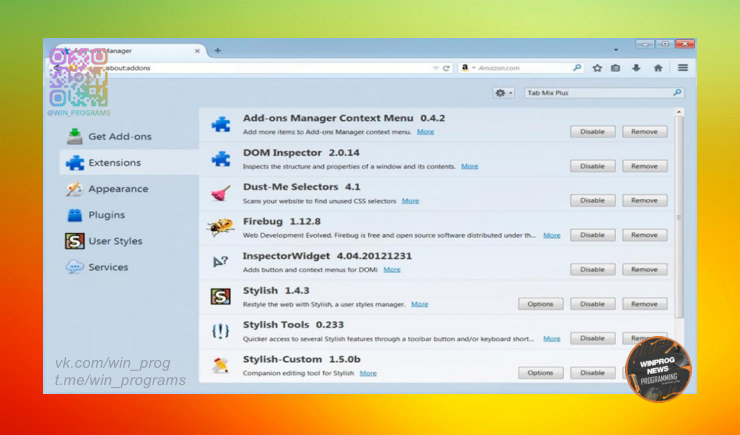Image resolution: width=740 pixels, height=435 pixels.
Task: Click the add-on search magnifier icon
Action: click(677, 92)
